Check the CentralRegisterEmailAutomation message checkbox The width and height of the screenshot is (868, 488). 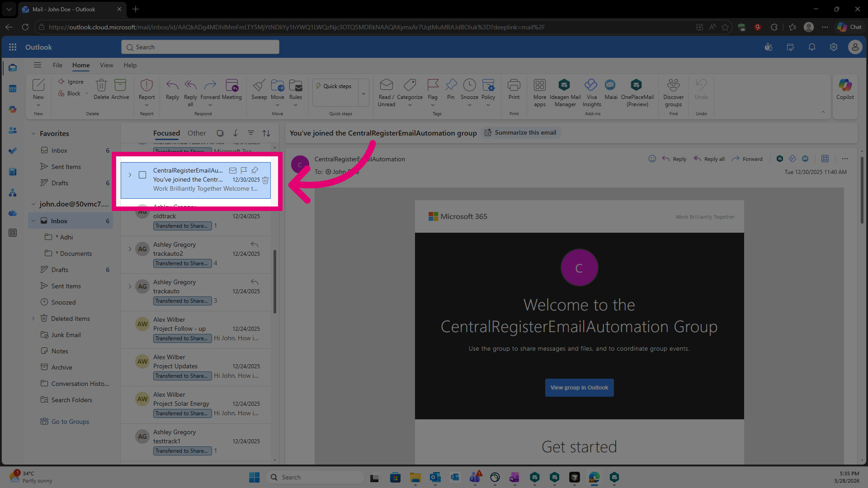pyautogui.click(x=142, y=175)
